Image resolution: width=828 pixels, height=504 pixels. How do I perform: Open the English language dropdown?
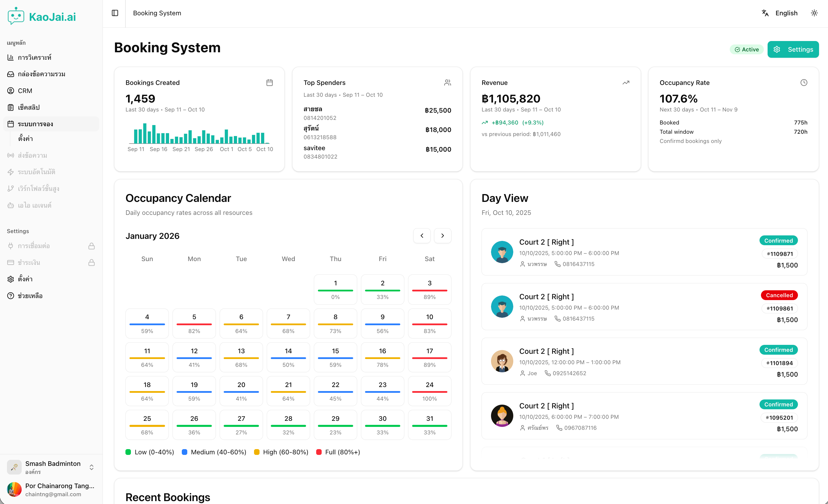click(x=786, y=13)
